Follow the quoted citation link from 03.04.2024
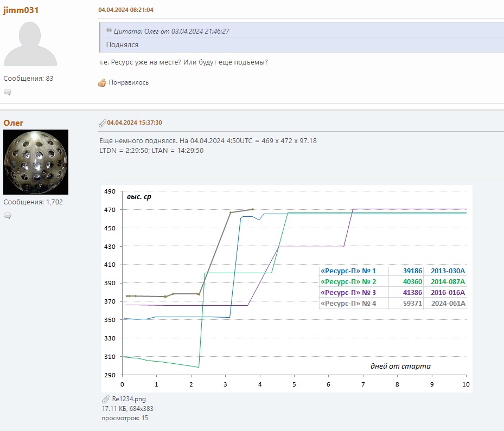The height and width of the screenshot is (431, 504). coord(171,31)
